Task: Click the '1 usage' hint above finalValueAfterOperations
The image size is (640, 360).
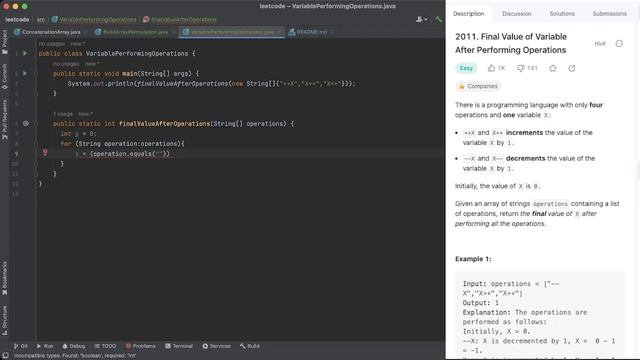Action: (x=63, y=114)
